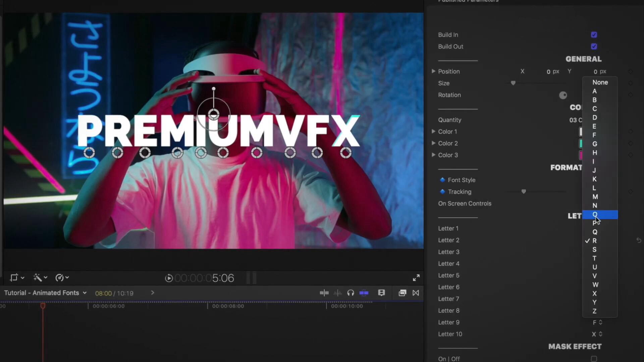Expand the Position parameter controls
The height and width of the screenshot is (362, 644).
(434, 71)
